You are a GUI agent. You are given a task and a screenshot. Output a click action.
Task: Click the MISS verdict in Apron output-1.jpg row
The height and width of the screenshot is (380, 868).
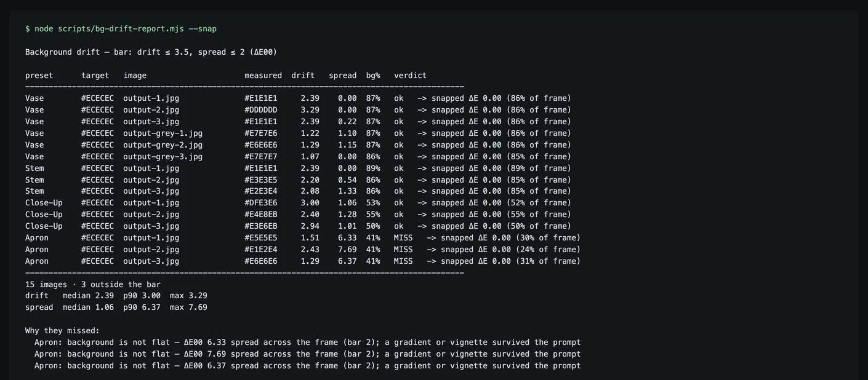(403, 238)
